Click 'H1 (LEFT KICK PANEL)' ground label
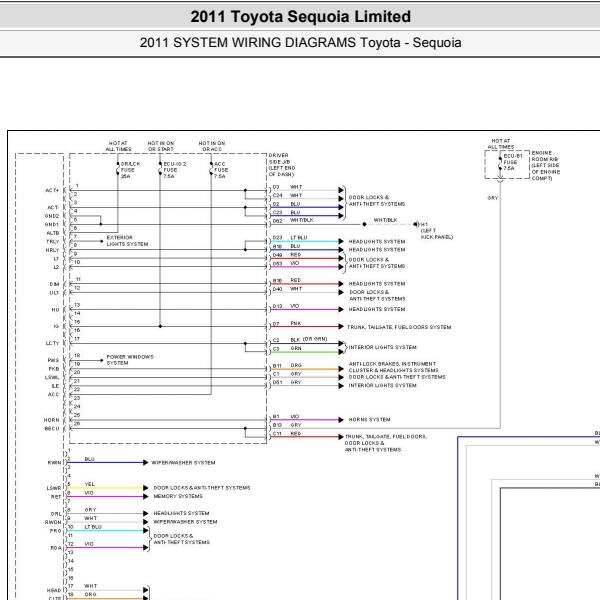 [x=437, y=230]
